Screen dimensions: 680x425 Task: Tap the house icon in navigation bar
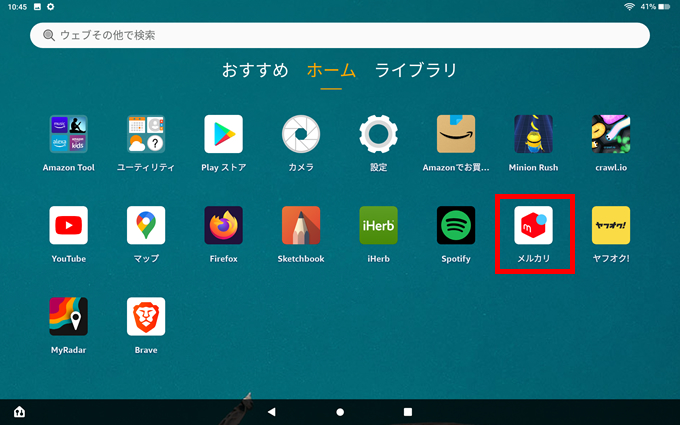coord(19,411)
